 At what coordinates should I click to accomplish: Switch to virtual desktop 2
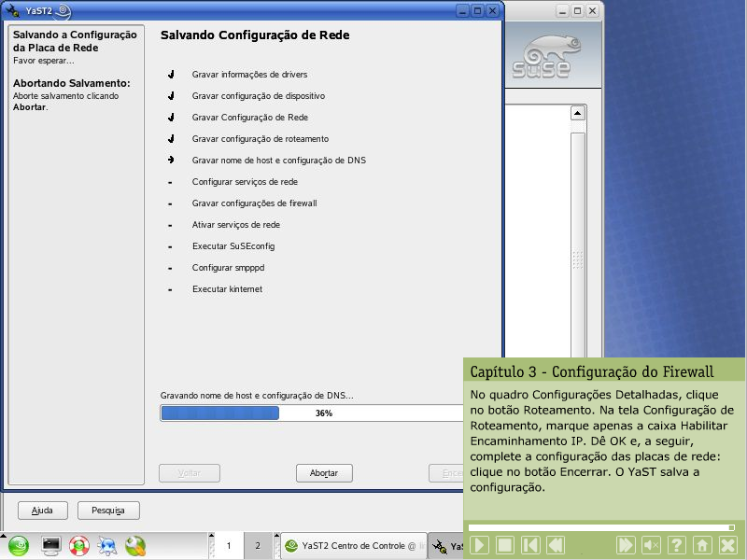(257, 546)
